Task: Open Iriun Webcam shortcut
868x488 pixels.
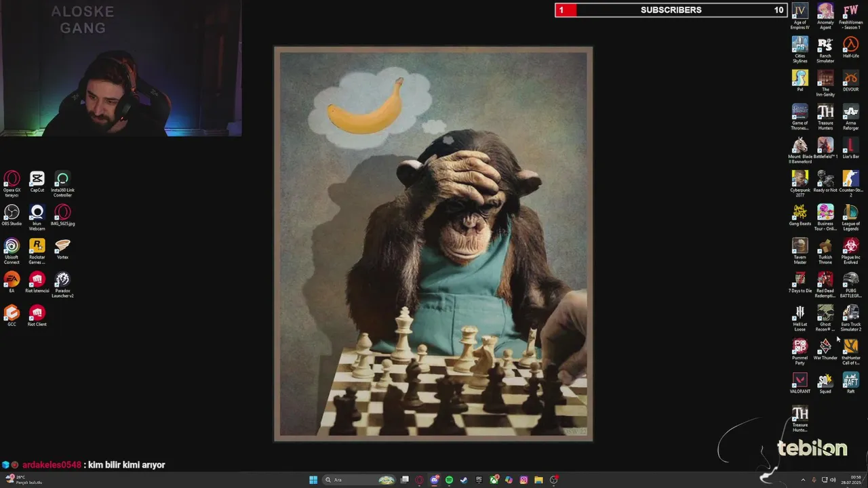Action: [37, 218]
